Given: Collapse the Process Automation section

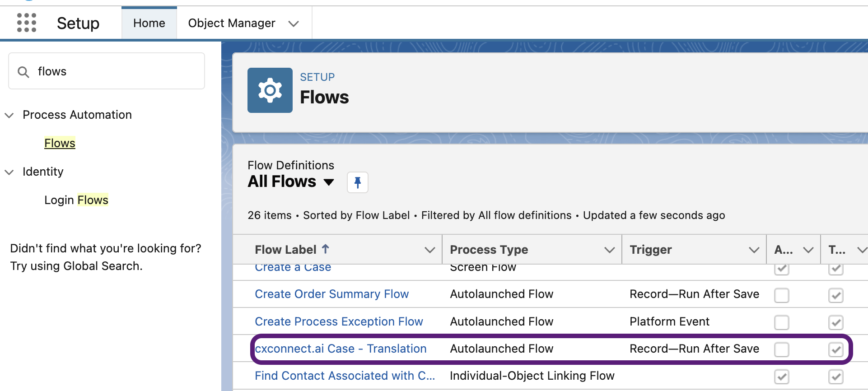Looking at the screenshot, I should (9, 115).
